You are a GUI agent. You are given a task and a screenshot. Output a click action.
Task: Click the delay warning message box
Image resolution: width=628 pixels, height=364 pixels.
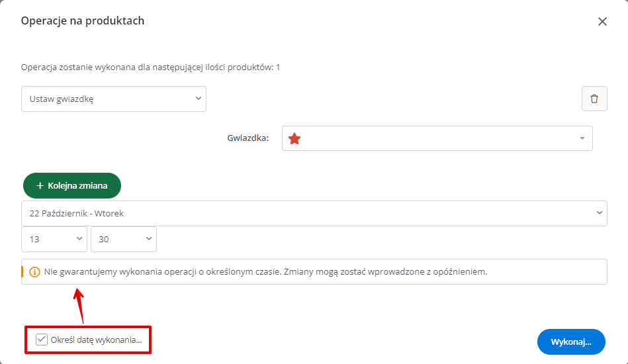tap(314, 272)
